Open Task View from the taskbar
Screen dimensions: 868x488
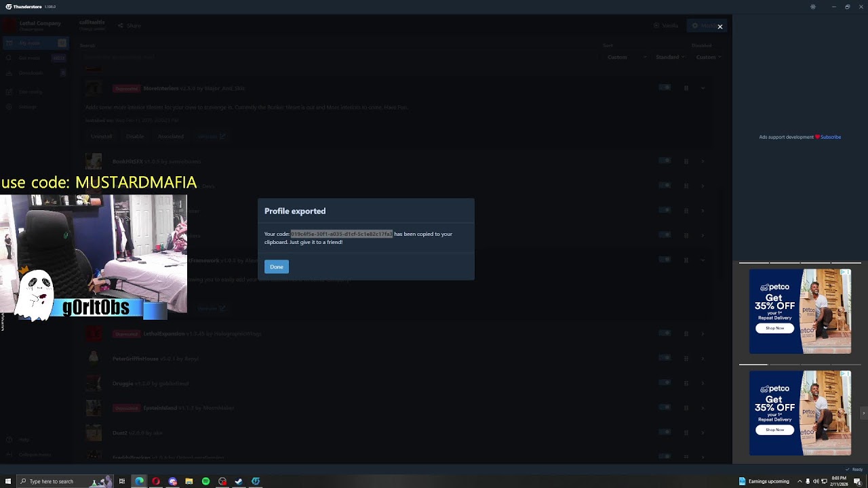[122, 481]
